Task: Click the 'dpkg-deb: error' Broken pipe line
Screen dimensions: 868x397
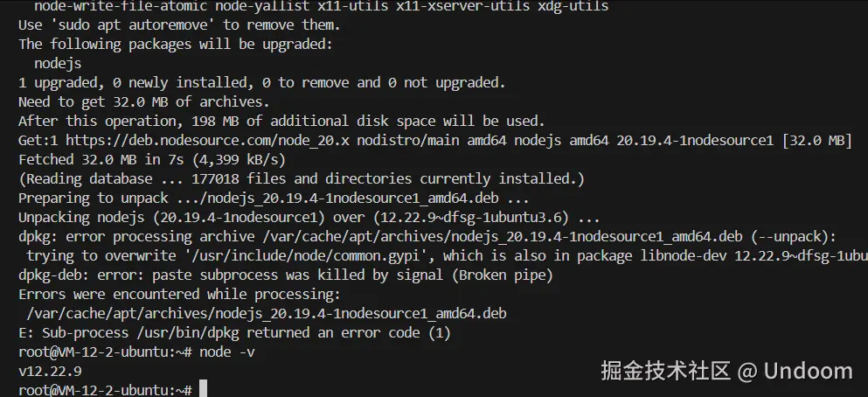Action: click(286, 275)
